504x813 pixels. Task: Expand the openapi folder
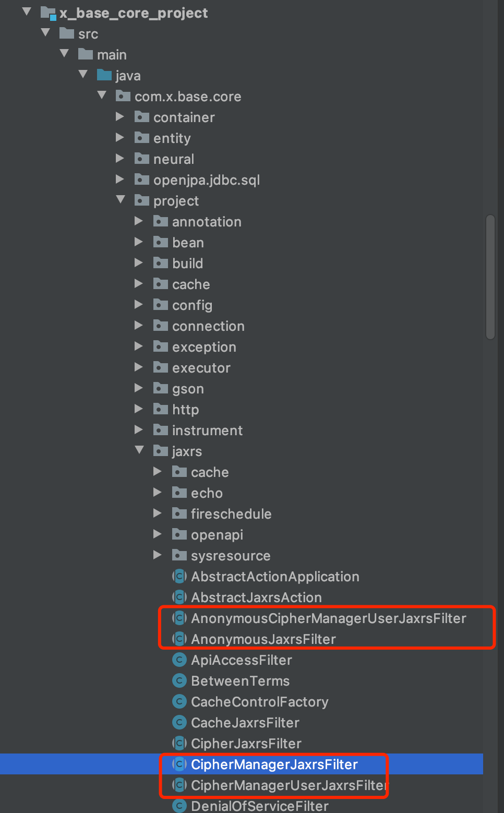[x=158, y=534]
